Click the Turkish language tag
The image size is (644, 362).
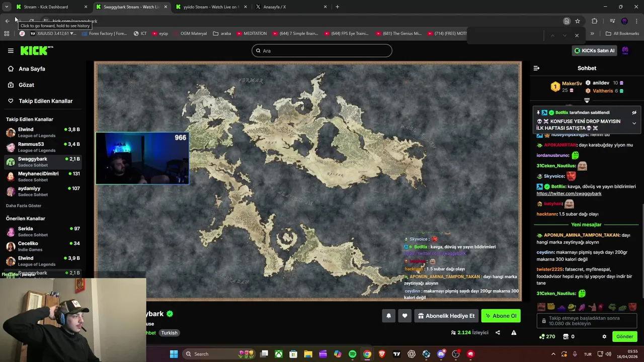click(x=169, y=333)
